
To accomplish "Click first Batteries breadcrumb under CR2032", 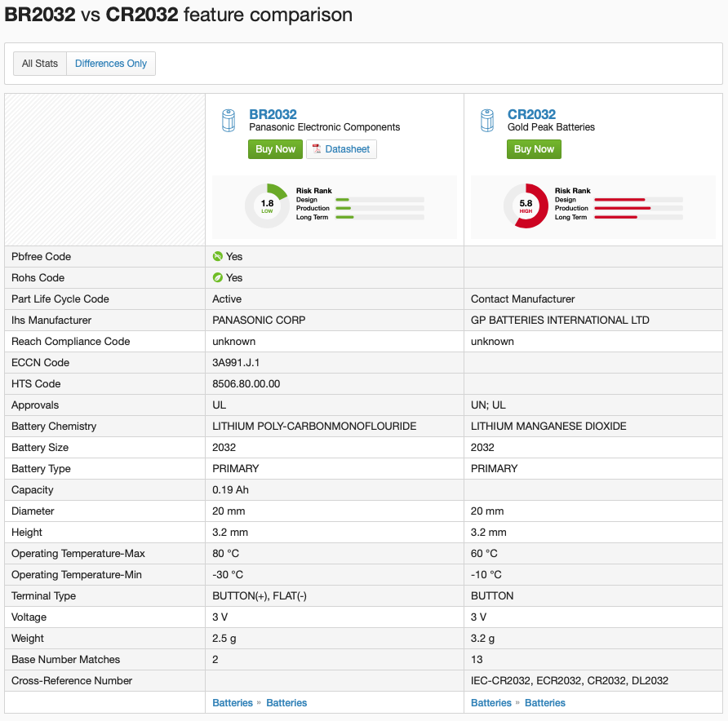I will [x=491, y=703].
